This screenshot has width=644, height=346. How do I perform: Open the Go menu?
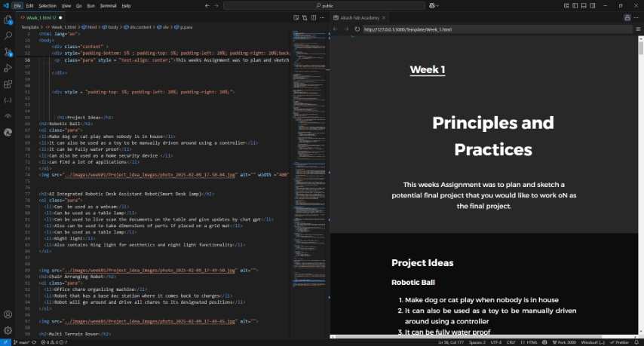tap(79, 6)
